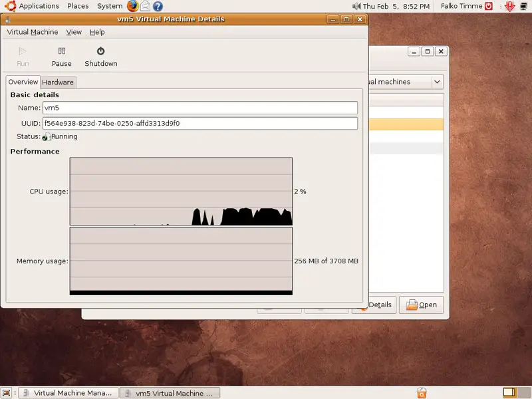Click the clock showing Thu Feb 5
Viewport: 532px width, 399px height.
396,6
